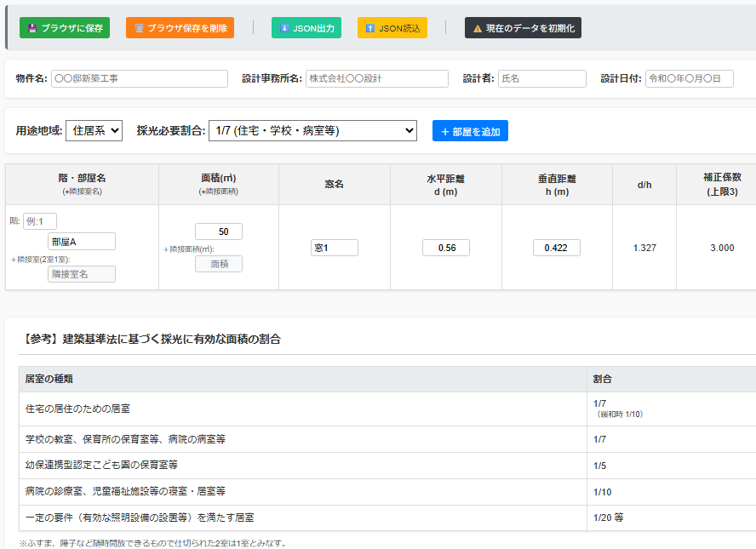Select the 設計者 name field
Screen dimensions: 756x549
coord(541,78)
